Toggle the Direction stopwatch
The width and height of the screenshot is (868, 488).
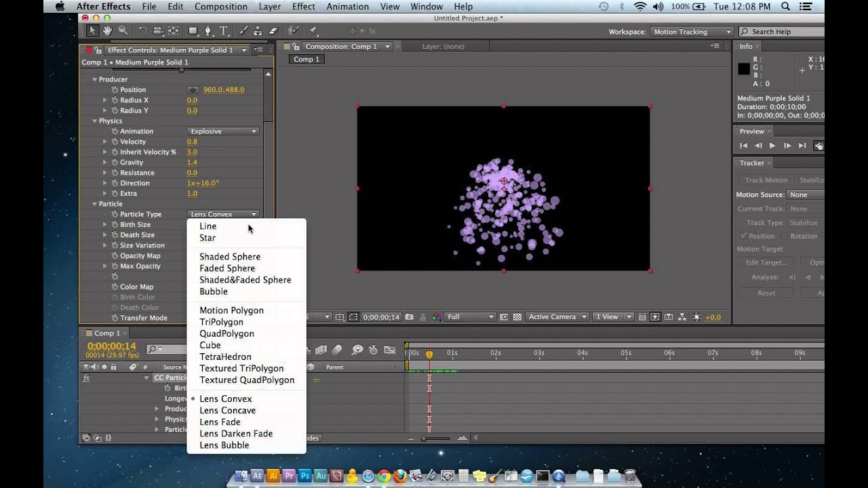tap(115, 184)
